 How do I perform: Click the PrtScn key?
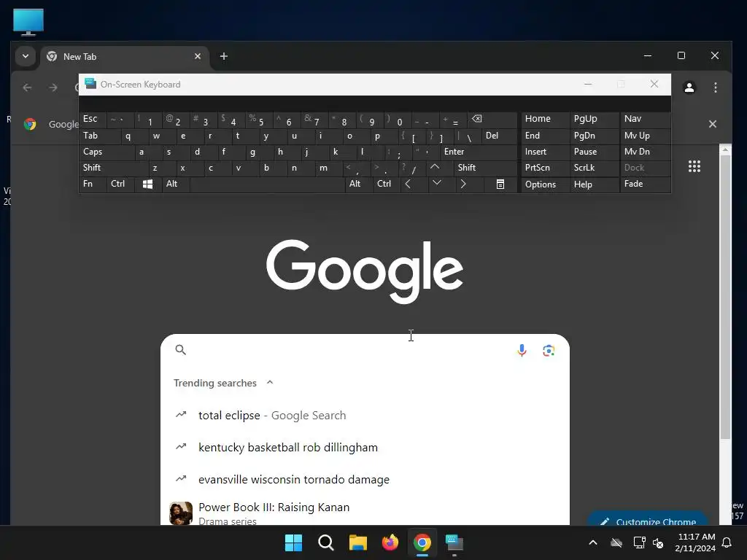[x=546, y=168]
